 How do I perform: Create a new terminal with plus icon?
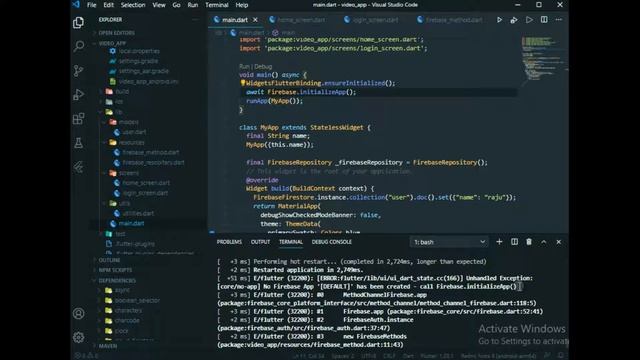(x=499, y=242)
